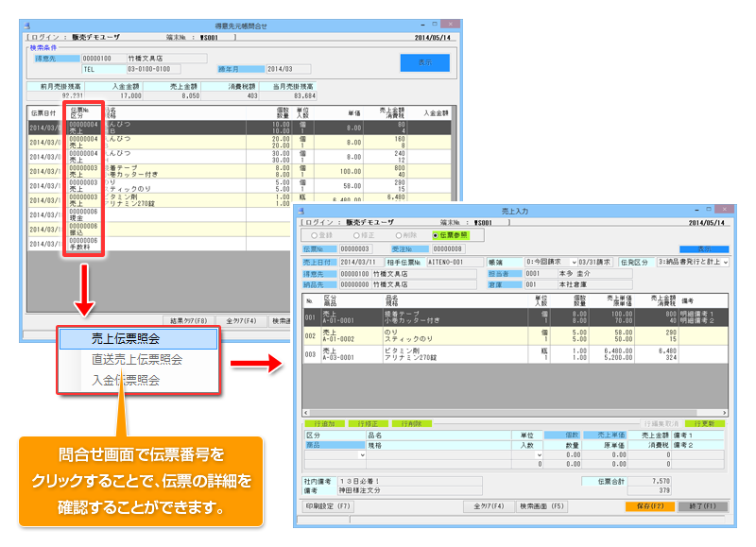Click the 行更新 button

(x=704, y=423)
